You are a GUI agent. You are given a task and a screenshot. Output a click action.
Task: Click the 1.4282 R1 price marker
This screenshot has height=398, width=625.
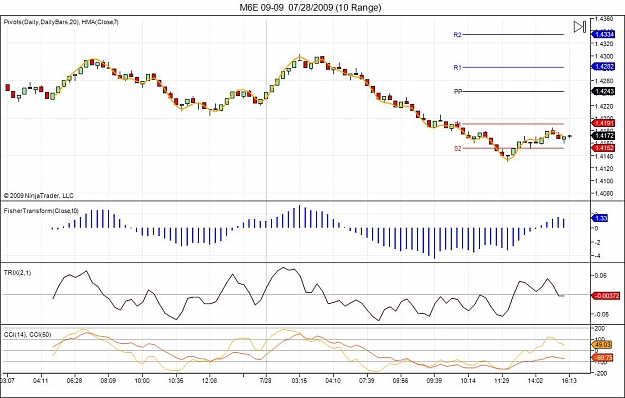click(603, 67)
